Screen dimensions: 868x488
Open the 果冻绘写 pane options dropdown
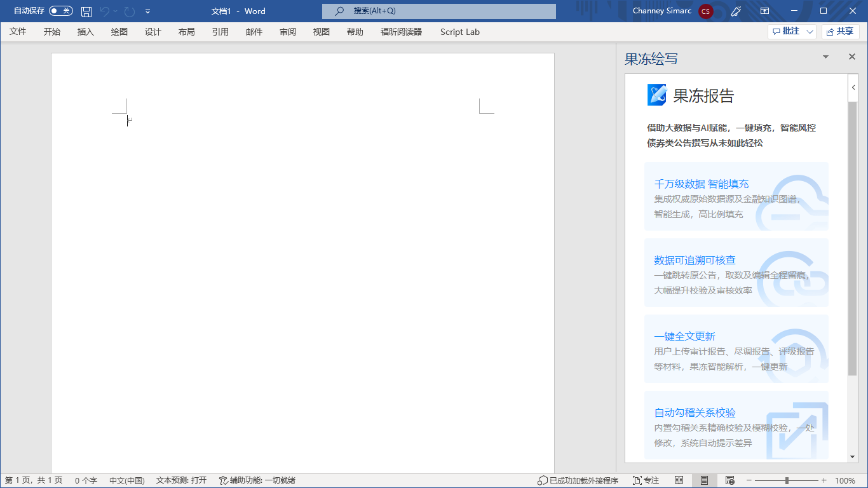point(825,57)
